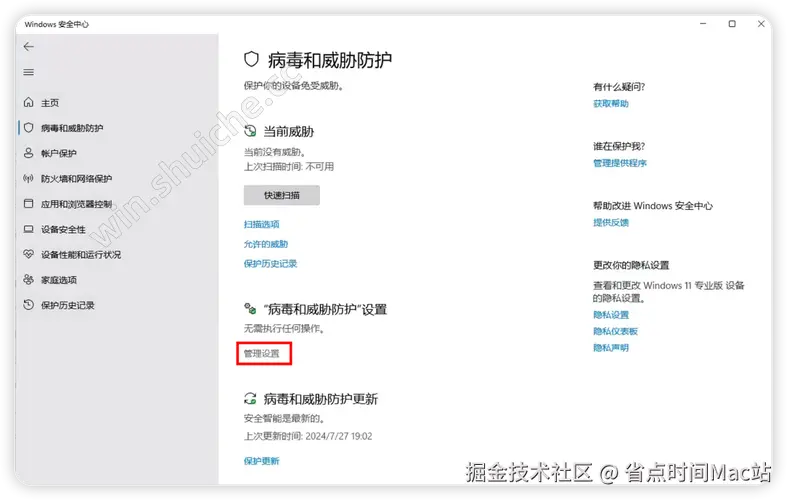Viewport: 787px width, 500px height.
Task: Click the 有什么疑问? heading
Action: click(x=619, y=87)
